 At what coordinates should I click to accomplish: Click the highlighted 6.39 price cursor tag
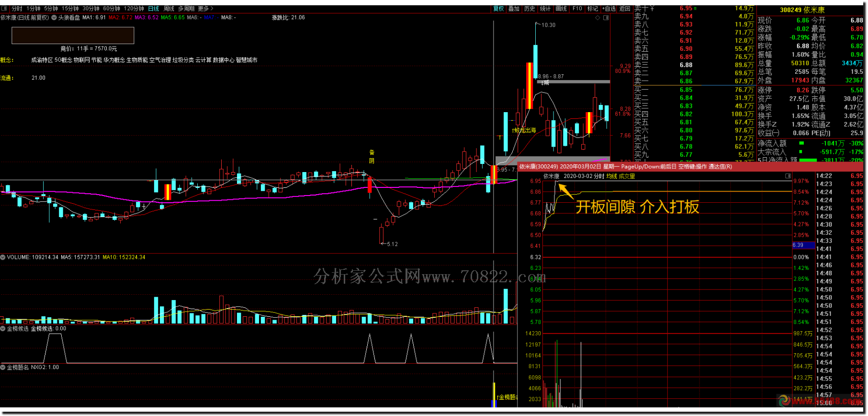click(803, 245)
